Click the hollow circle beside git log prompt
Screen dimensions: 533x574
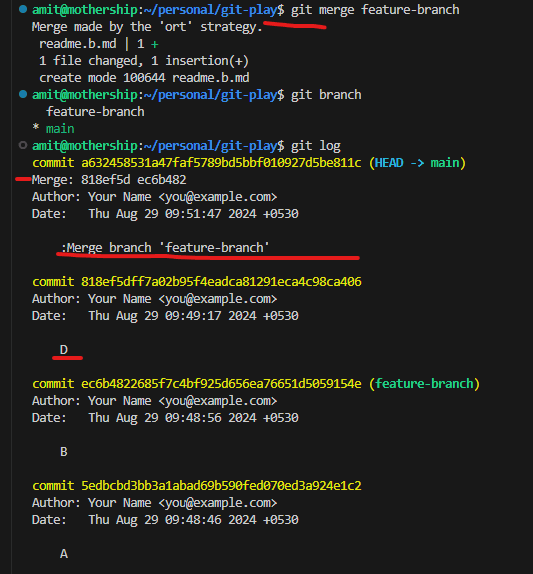click(x=23, y=145)
